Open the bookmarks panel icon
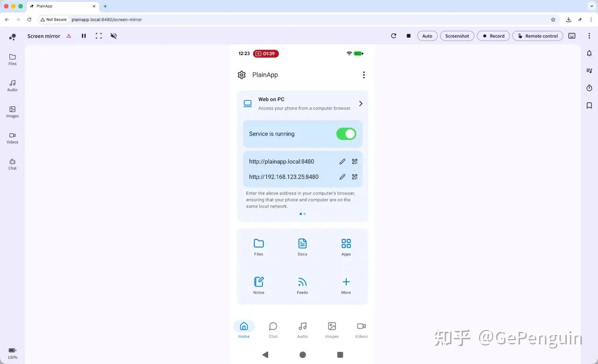Viewport: 598px width, 364px height. [x=589, y=106]
